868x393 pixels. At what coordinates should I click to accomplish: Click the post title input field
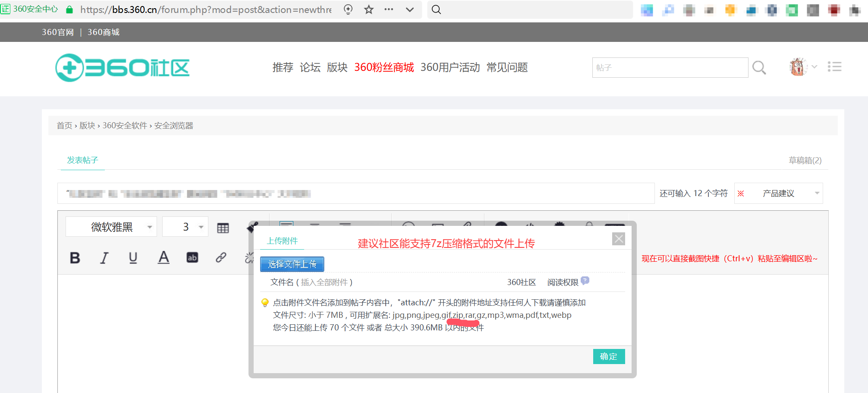pos(356,193)
